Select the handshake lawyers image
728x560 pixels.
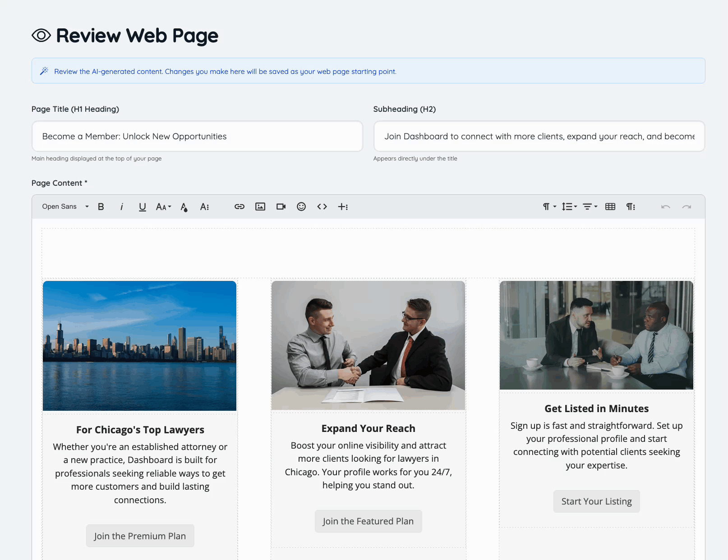click(368, 345)
